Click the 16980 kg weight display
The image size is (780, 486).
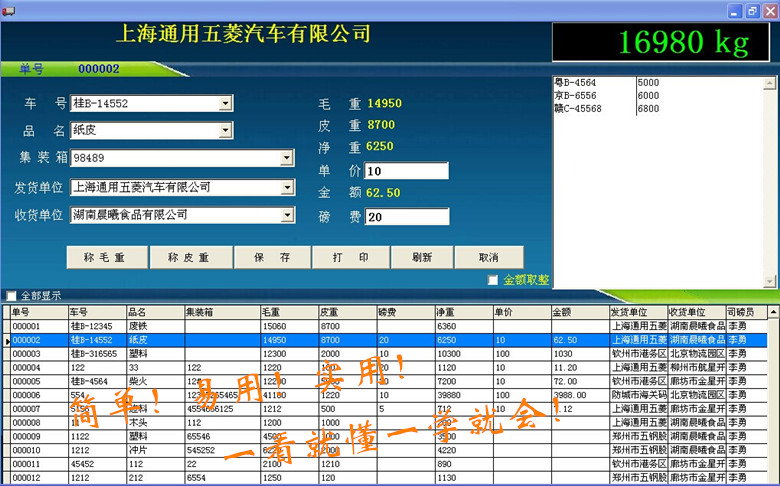[x=661, y=42]
